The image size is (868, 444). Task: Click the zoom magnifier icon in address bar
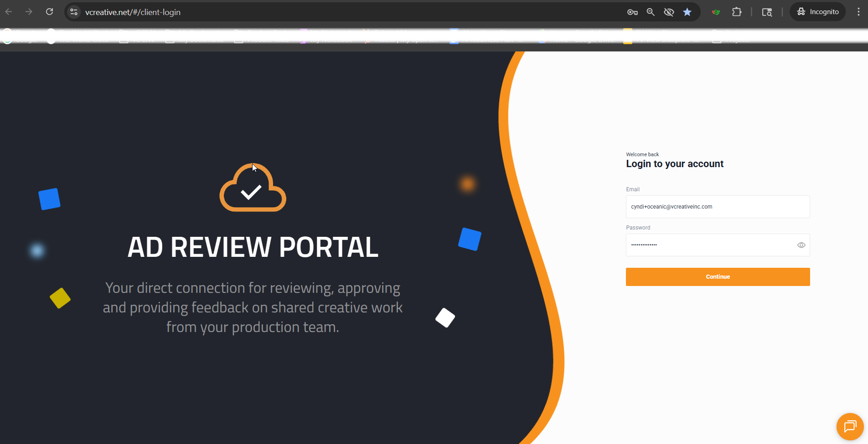point(651,12)
